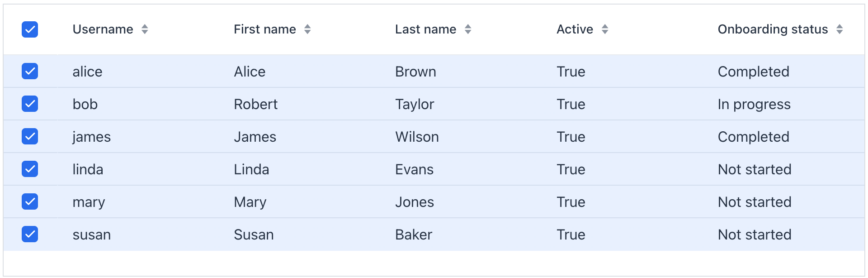
Task: Click the Username column header
Action: coord(103,29)
